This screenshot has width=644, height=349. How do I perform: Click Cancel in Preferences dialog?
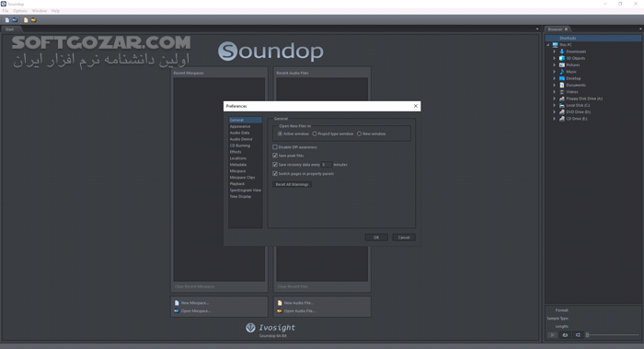click(x=404, y=238)
